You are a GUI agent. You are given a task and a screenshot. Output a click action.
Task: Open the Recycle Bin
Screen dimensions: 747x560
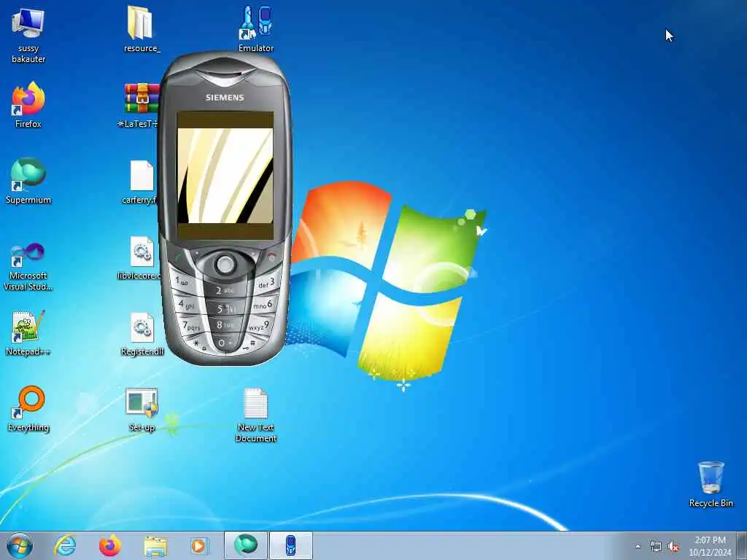tap(711, 484)
